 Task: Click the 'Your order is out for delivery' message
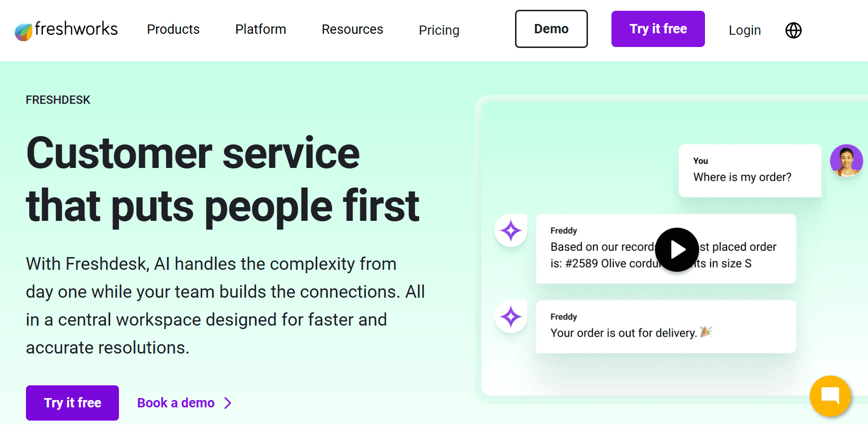pyautogui.click(x=666, y=327)
